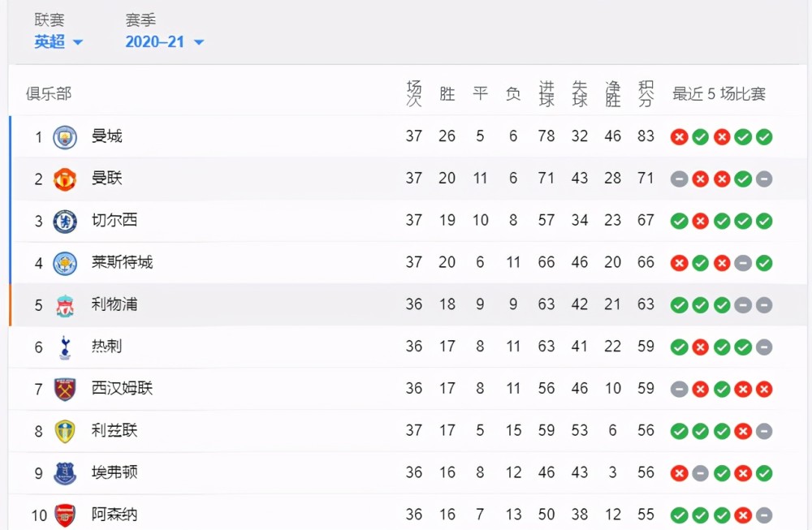
Task: Open the 英超 league dropdown
Action: [58, 42]
